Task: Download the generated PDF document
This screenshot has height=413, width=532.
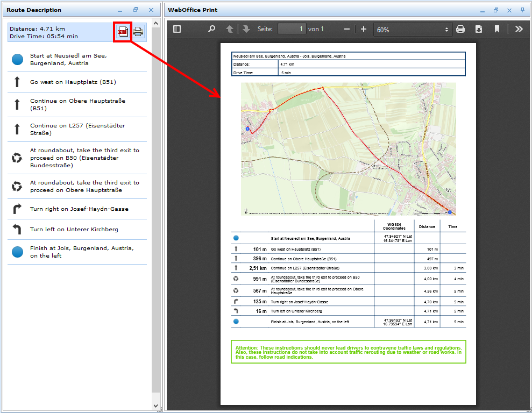Action: [479, 29]
